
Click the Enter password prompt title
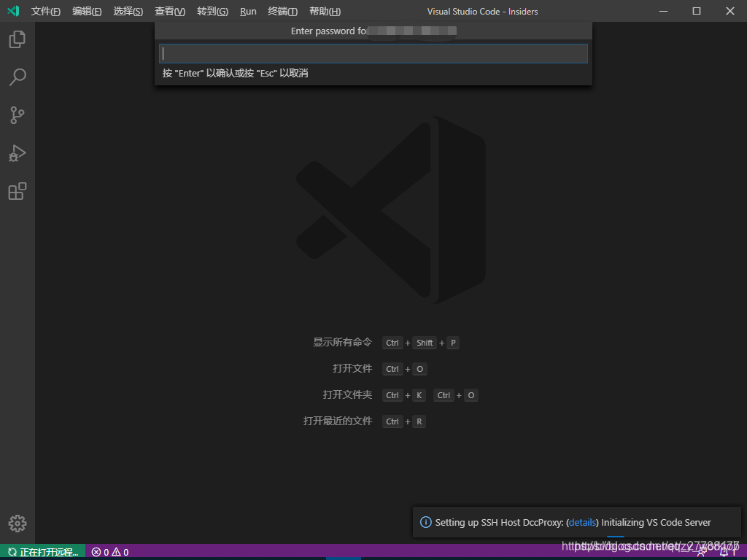point(373,31)
